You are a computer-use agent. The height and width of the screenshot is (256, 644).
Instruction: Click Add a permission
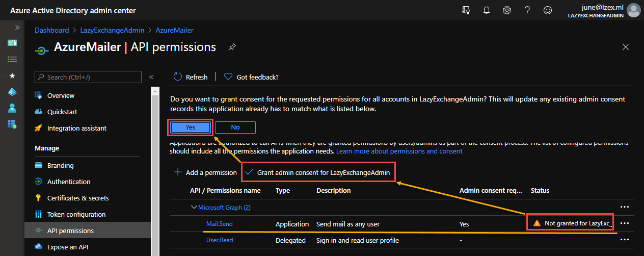point(205,172)
